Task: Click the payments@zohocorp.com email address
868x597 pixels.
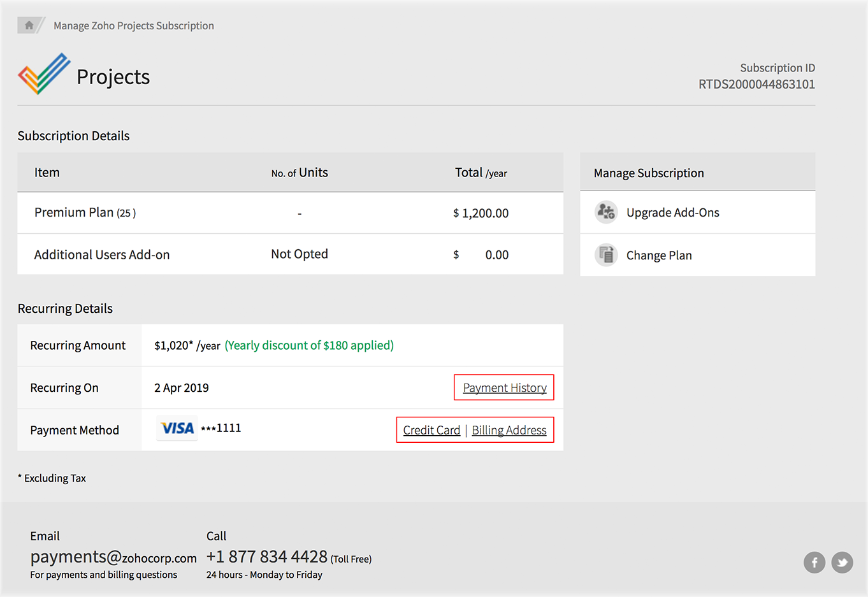Action: tap(113, 557)
